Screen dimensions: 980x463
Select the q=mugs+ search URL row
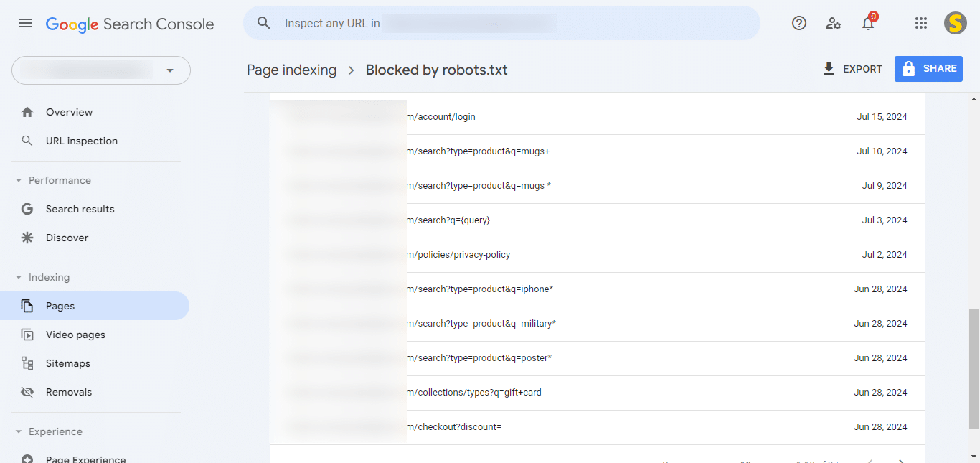pos(598,151)
